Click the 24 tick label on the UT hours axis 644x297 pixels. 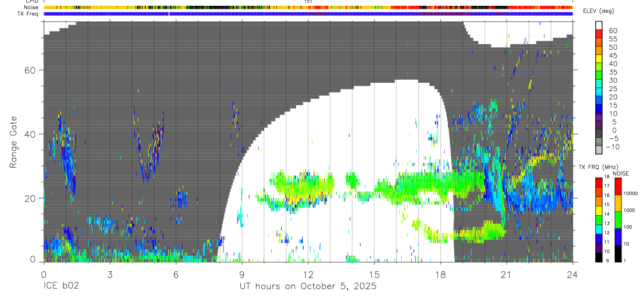[x=573, y=274]
